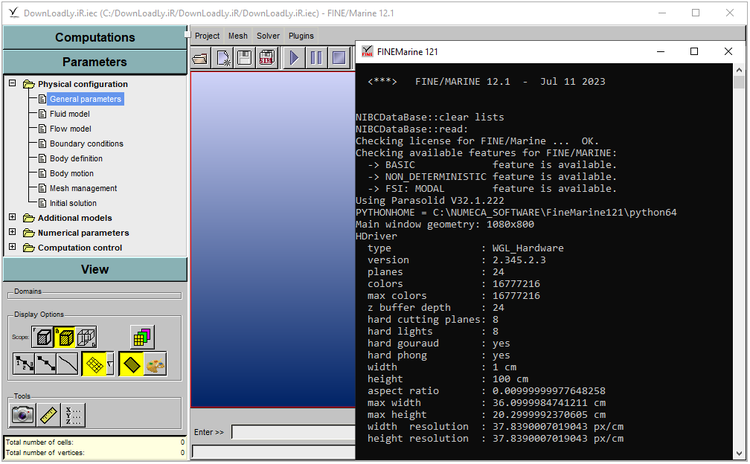This screenshot has height=464, width=750.
Task: Collapse the Physical configuration tree node
Action: point(13,84)
